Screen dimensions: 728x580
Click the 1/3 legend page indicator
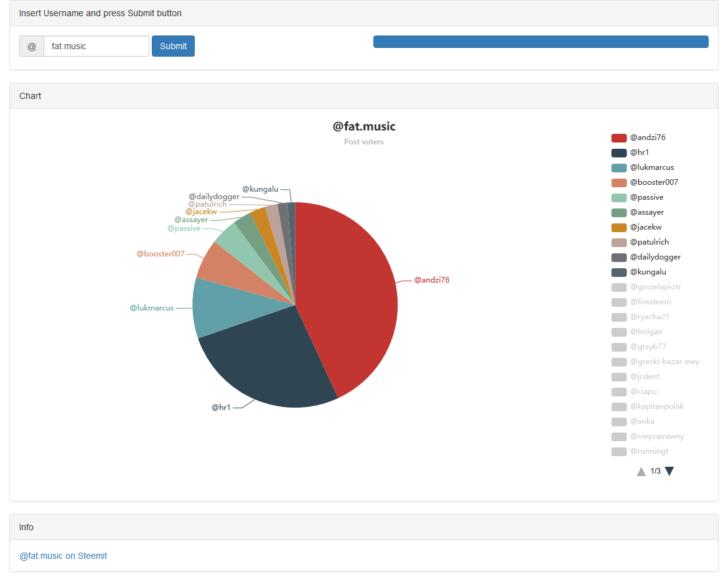[655, 471]
